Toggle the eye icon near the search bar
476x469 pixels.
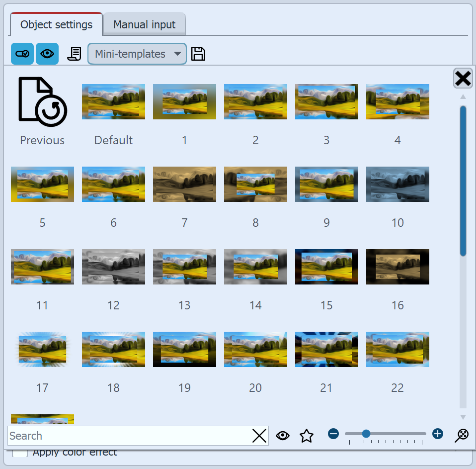(282, 435)
